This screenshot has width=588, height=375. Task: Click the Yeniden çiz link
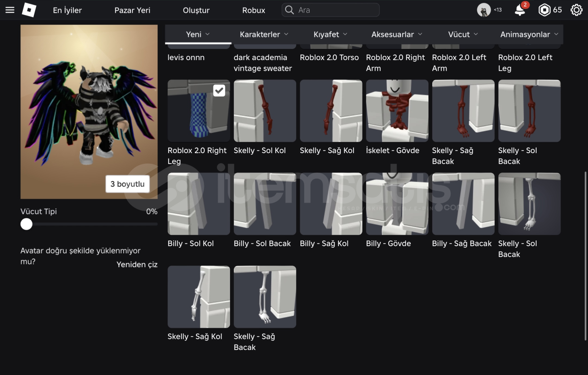(x=137, y=265)
